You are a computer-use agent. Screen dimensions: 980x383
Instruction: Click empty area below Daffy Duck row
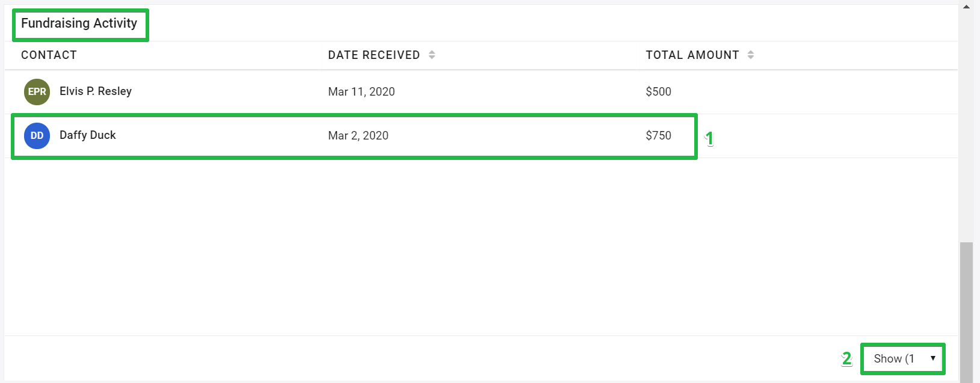481,247
